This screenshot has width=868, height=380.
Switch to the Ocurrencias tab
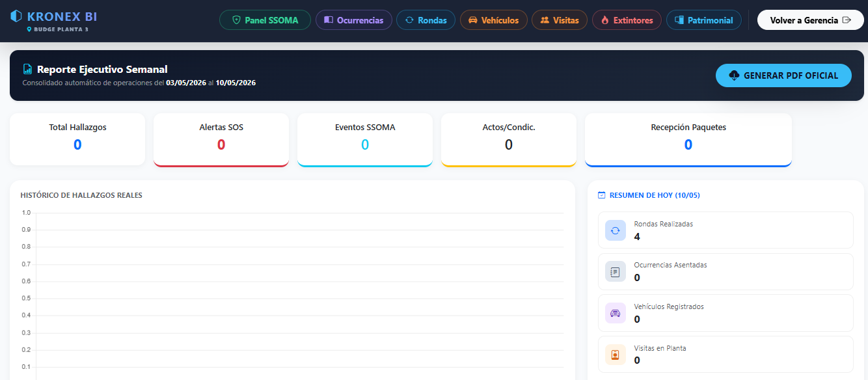[354, 20]
